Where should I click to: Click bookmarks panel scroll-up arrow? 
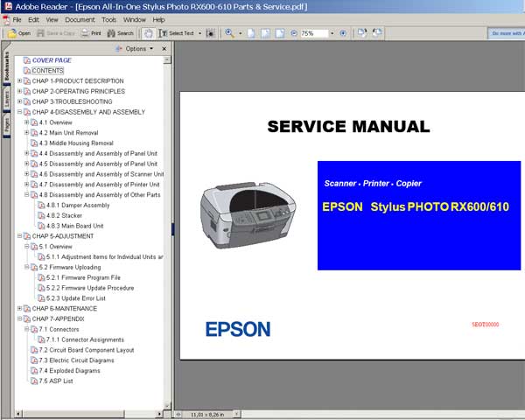tap(167, 60)
